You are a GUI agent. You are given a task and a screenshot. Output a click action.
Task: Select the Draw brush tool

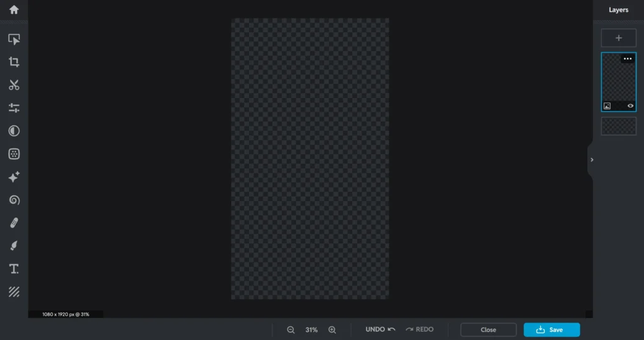point(14,246)
